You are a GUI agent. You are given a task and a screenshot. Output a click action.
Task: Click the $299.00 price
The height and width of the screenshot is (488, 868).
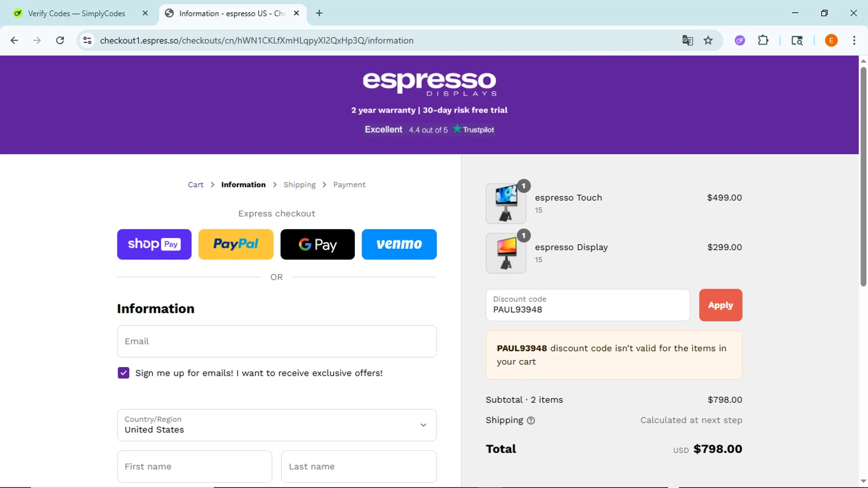[724, 247]
